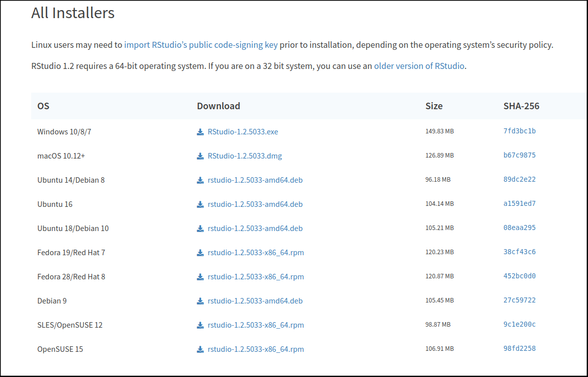This screenshot has width=588, height=377.
Task: Download the RStudio-1.2.5033.exe file link
Action: (243, 132)
